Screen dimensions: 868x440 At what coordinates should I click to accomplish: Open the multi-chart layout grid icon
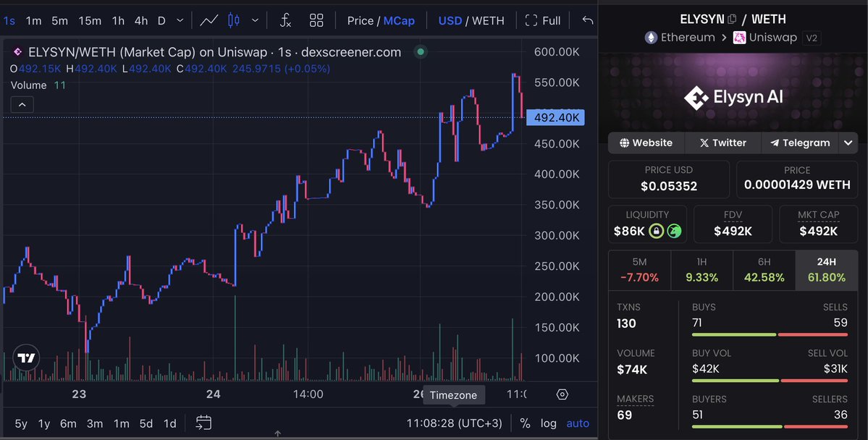click(316, 20)
